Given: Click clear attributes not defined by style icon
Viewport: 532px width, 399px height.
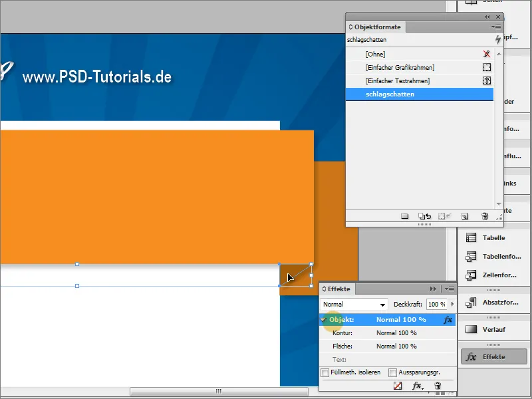Looking at the screenshot, I should (444, 215).
